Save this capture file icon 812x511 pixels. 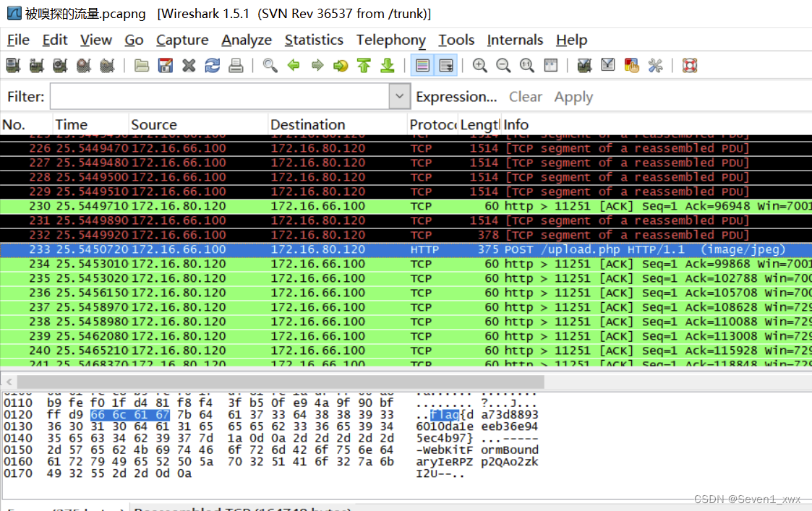(x=165, y=65)
